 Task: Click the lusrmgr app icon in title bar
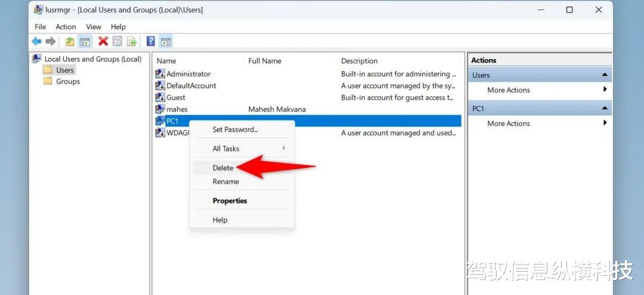click(38, 10)
